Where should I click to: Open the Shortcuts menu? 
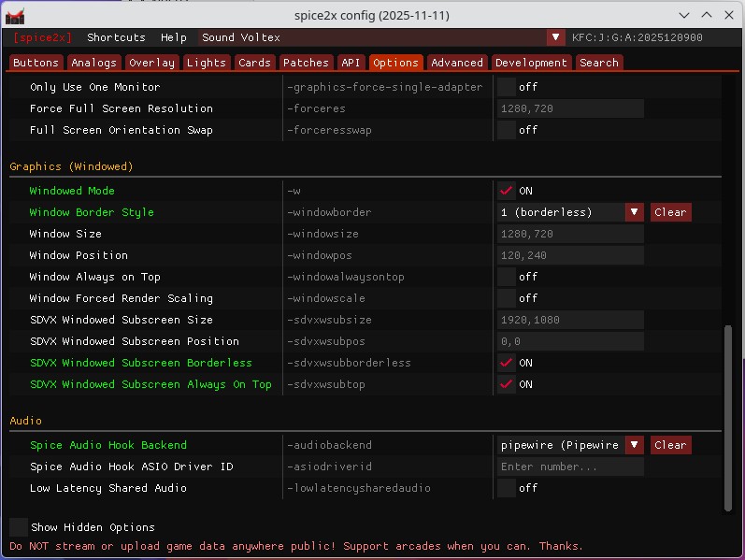(116, 37)
